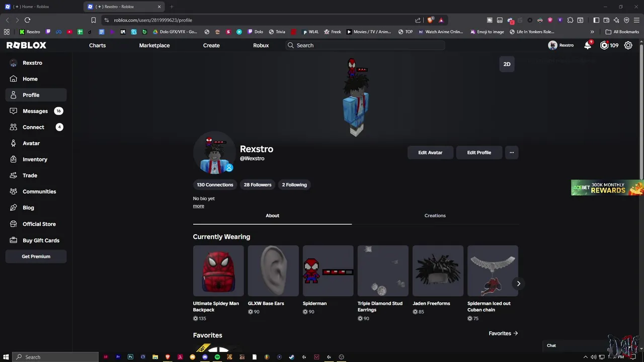
Task: Open Messages in the sidebar
Action: (x=35, y=111)
